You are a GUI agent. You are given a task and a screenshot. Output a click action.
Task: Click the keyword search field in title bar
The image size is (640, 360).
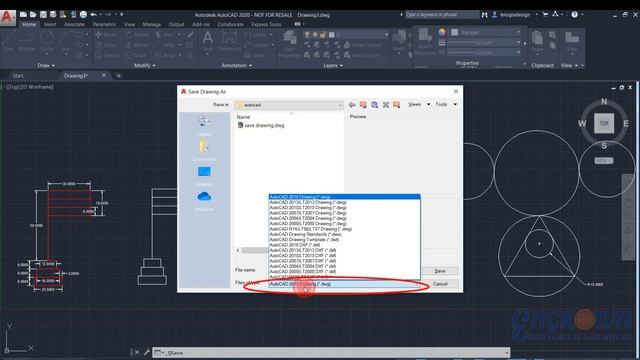(x=442, y=15)
